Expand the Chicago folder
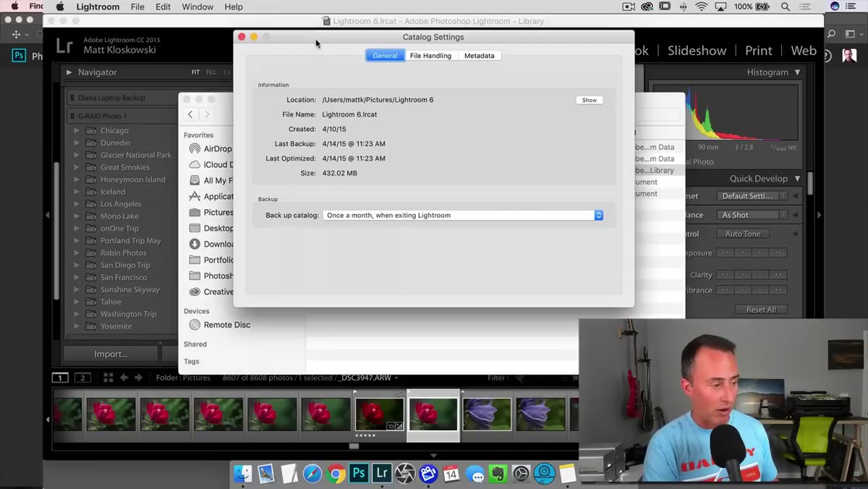The image size is (868, 489). [76, 131]
